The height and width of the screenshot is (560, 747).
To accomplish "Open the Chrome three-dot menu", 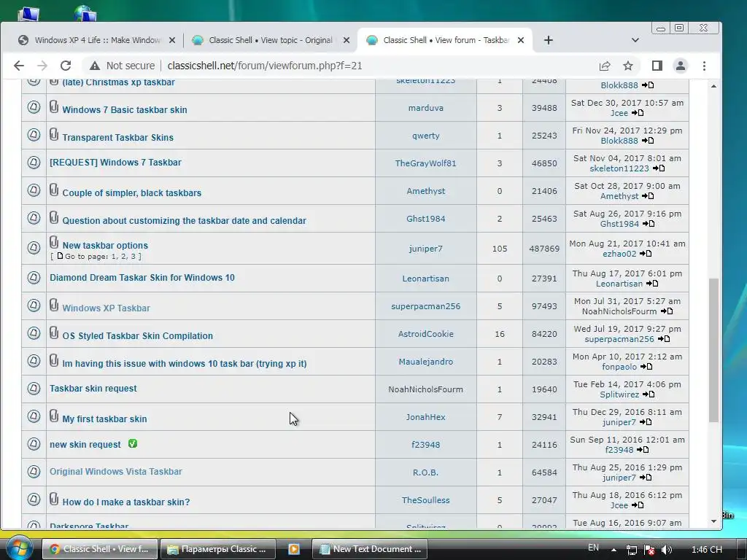I will (704, 66).
